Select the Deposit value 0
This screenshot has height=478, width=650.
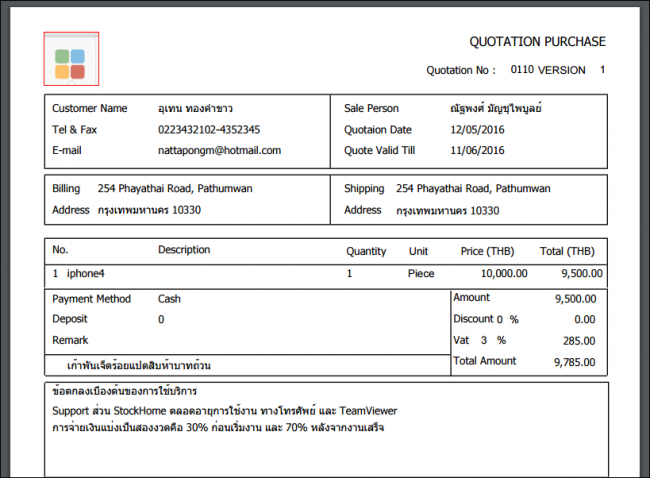coord(161,320)
